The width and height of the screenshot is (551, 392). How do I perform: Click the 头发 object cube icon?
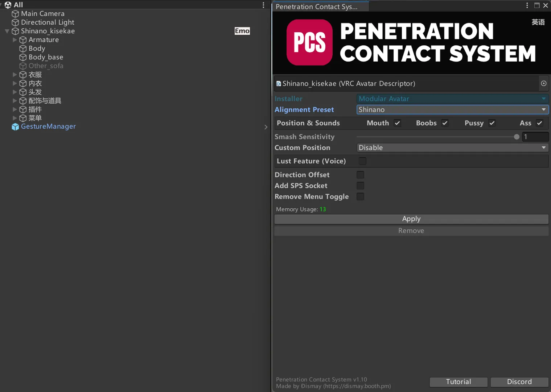23,92
